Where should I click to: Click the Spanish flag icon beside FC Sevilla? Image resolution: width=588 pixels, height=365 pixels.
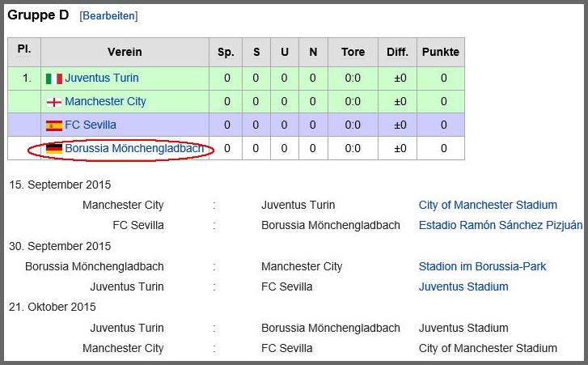click(x=54, y=125)
